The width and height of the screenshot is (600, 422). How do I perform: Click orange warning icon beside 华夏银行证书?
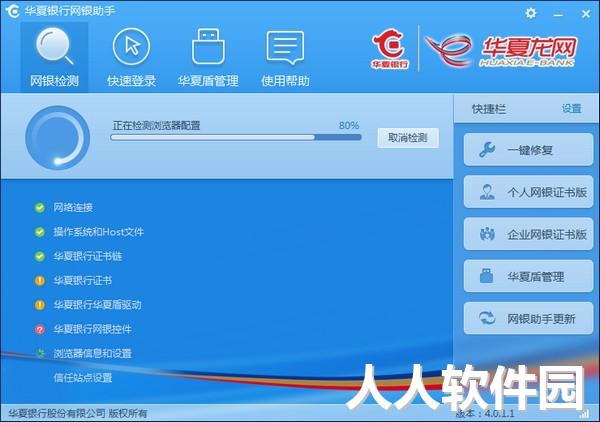[x=40, y=280]
